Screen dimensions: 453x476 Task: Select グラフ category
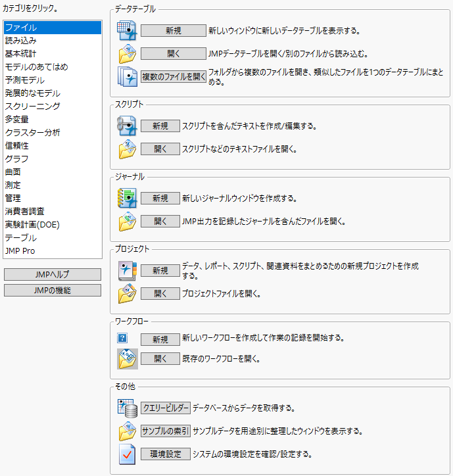click(53, 158)
